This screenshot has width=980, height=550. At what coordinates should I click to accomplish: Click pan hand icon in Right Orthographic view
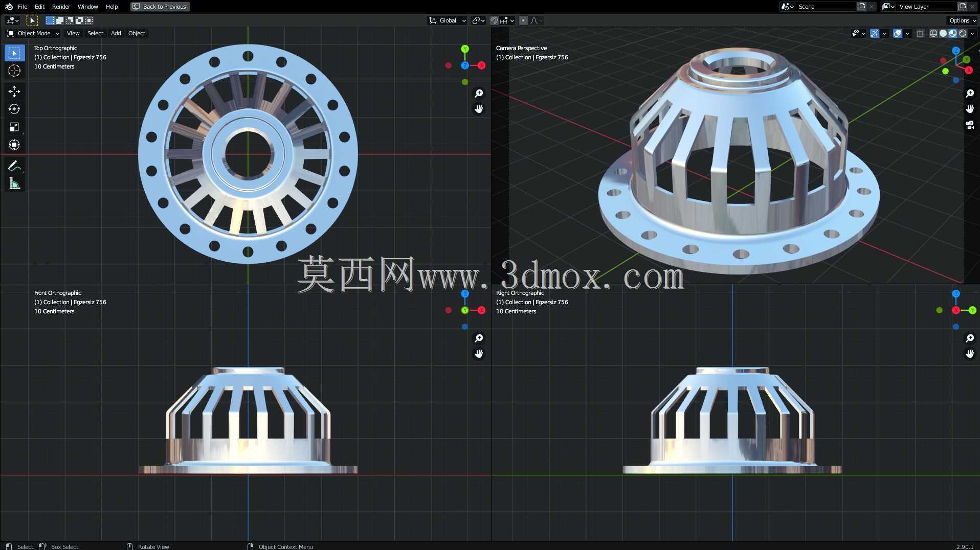970,354
